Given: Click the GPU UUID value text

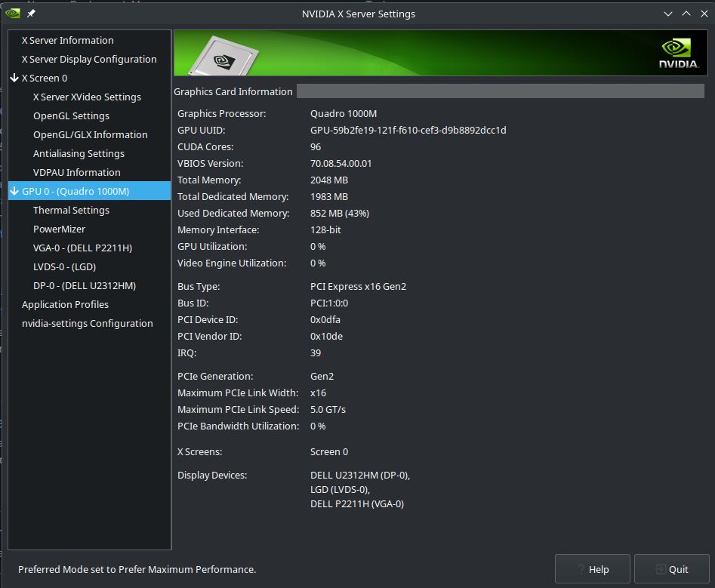Looking at the screenshot, I should click(x=408, y=131).
